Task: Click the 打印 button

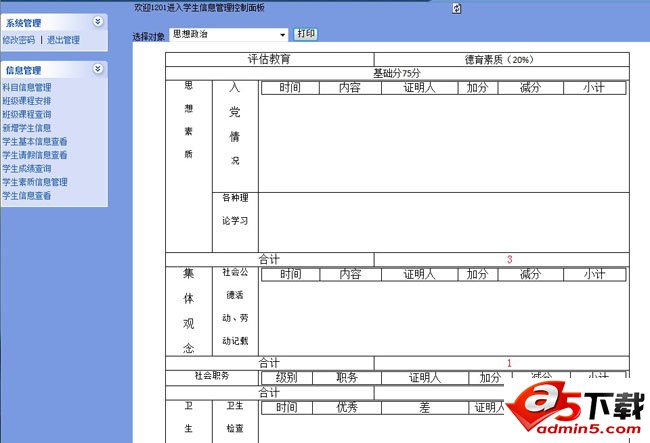Action: coord(306,34)
